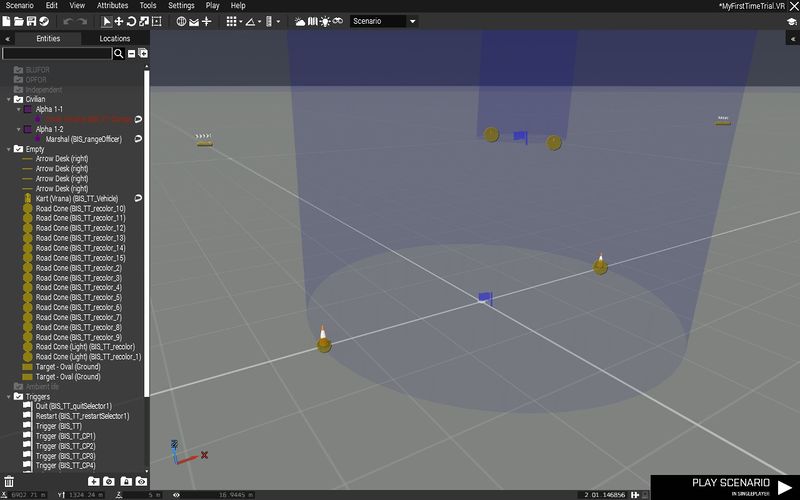Select Kart (Vrana) entity in list
Image resolution: width=800 pixels, height=500 pixels.
click(x=76, y=198)
